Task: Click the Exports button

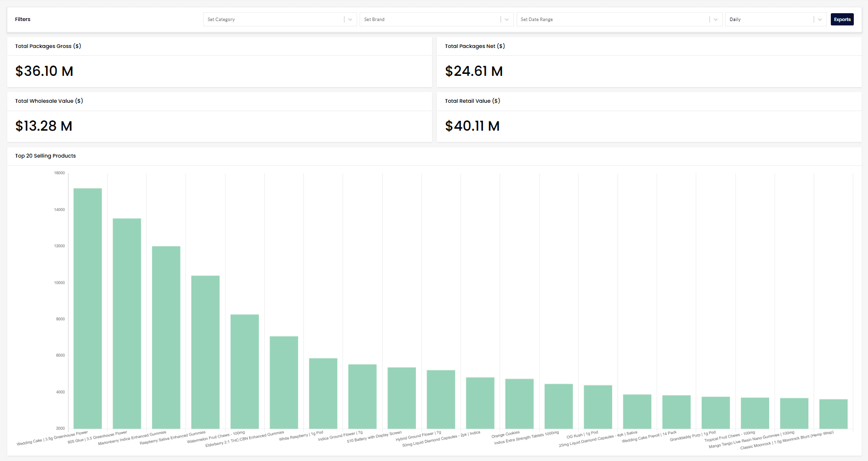Action: tap(842, 19)
